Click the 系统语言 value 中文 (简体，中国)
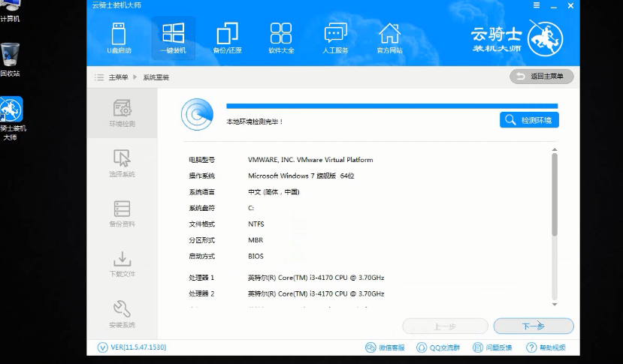623x364 pixels. [274, 192]
